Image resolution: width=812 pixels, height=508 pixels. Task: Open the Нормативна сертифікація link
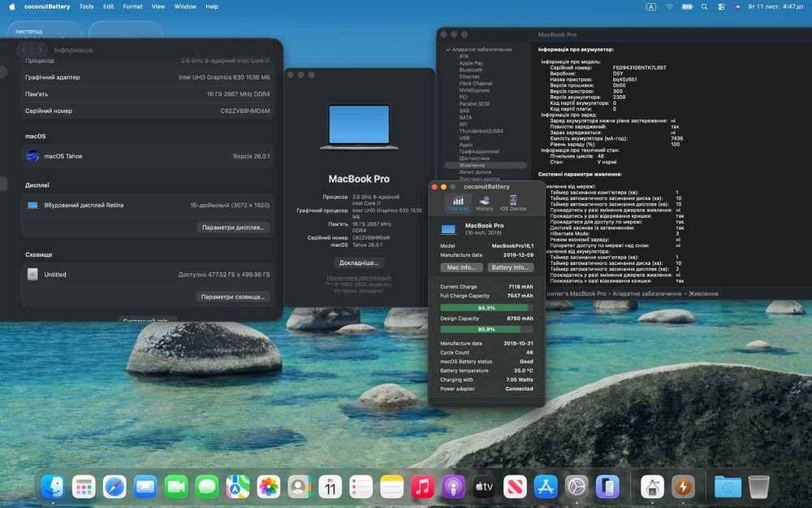[359, 278]
